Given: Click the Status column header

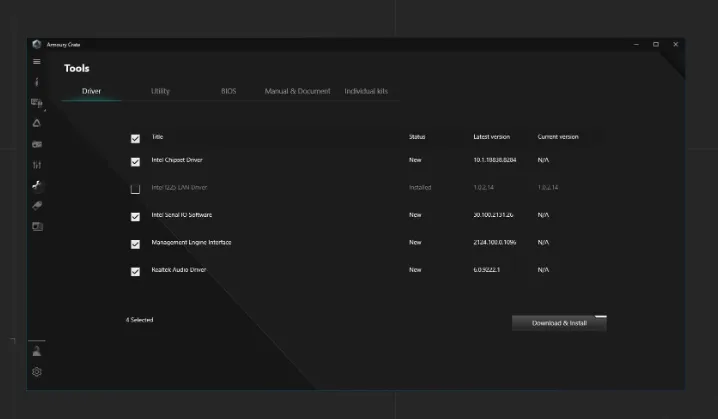Looking at the screenshot, I should [x=417, y=136].
